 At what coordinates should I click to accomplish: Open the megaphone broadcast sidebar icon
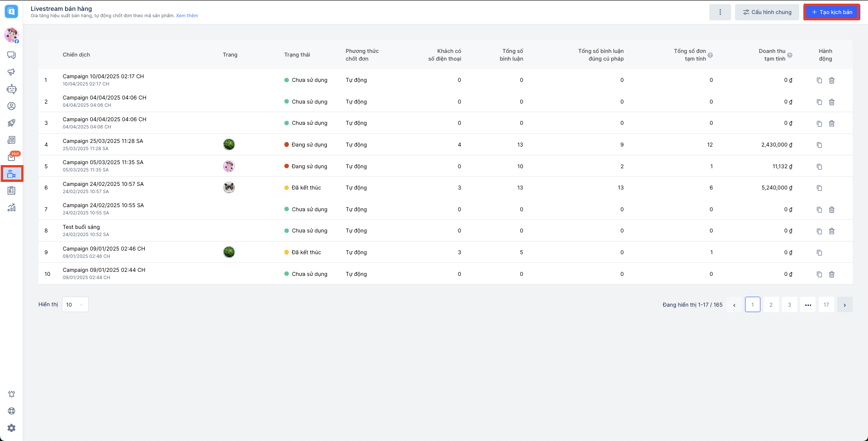pyautogui.click(x=12, y=72)
